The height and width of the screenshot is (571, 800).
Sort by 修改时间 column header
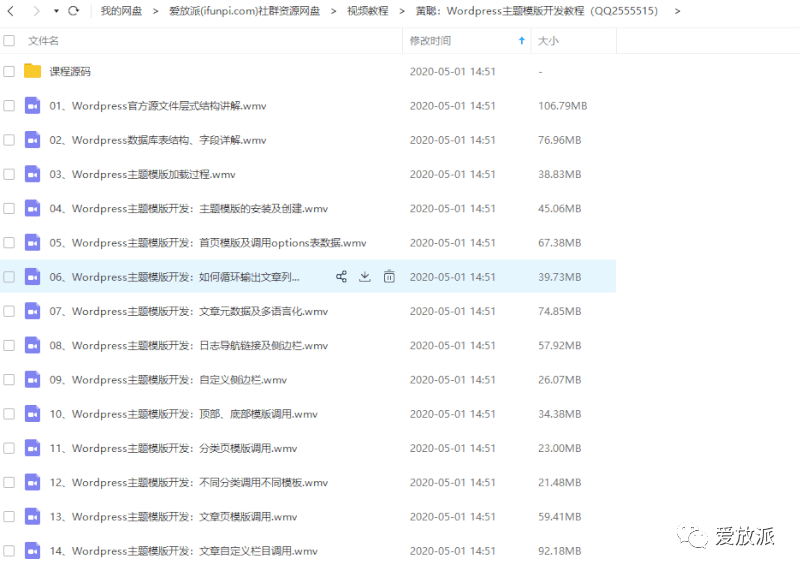430,40
